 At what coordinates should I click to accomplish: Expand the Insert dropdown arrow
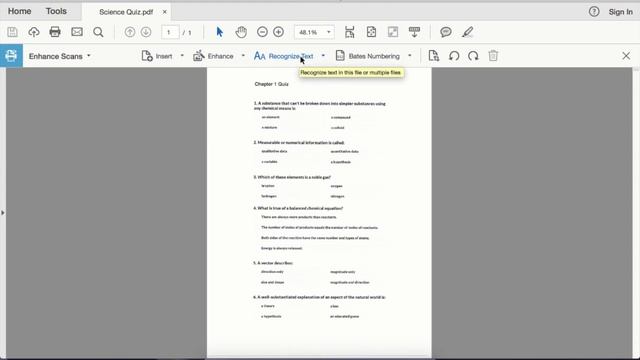click(182, 56)
